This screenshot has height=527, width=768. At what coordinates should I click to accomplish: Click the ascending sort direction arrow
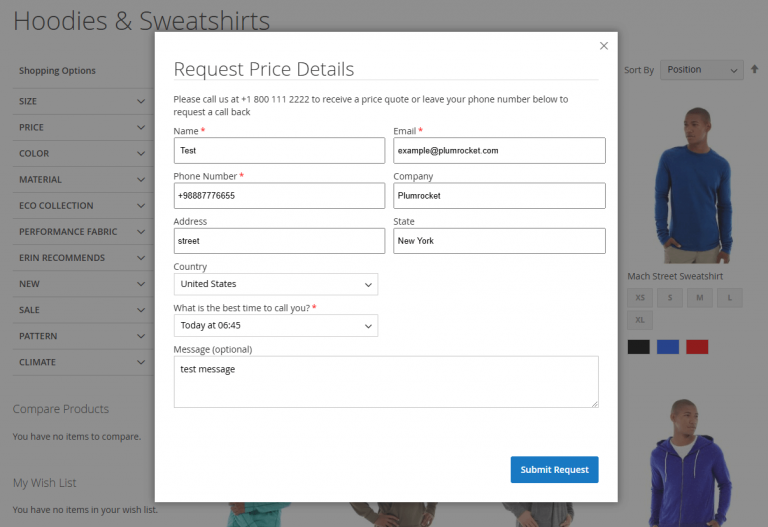pos(755,70)
